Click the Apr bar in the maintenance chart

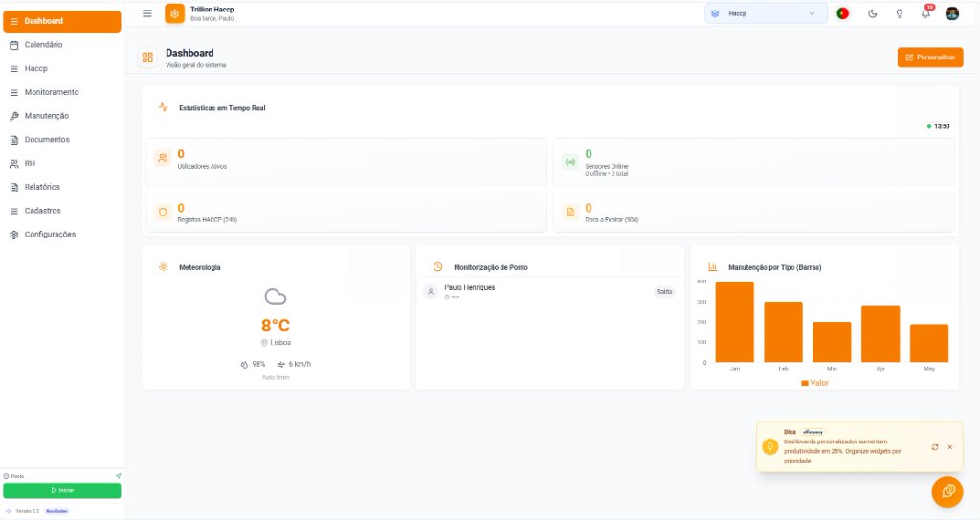880,334
